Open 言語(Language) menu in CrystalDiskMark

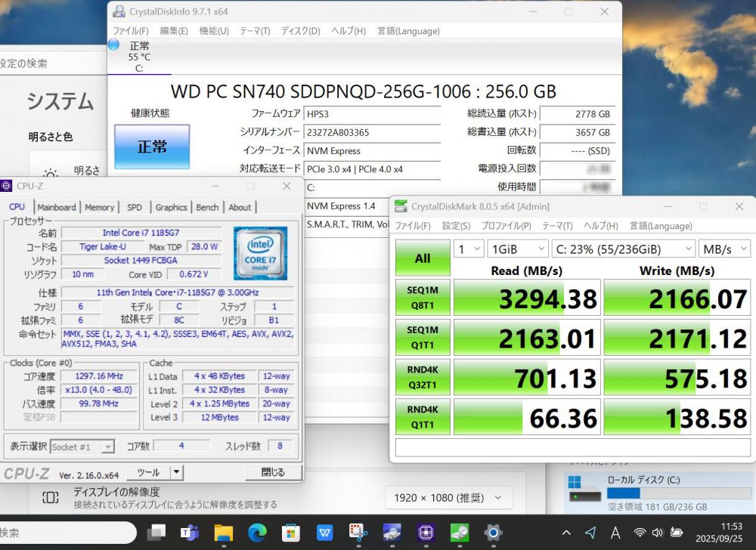point(661,225)
